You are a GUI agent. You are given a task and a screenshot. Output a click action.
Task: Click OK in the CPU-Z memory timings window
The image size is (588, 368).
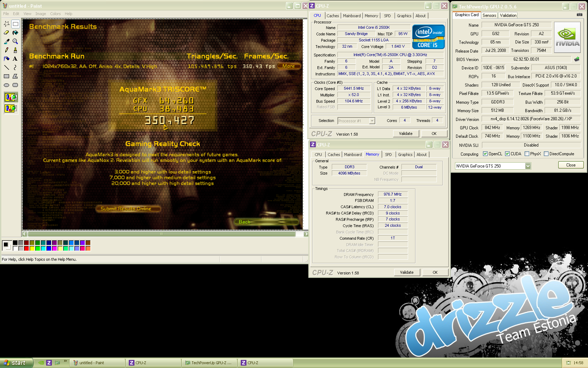click(435, 272)
